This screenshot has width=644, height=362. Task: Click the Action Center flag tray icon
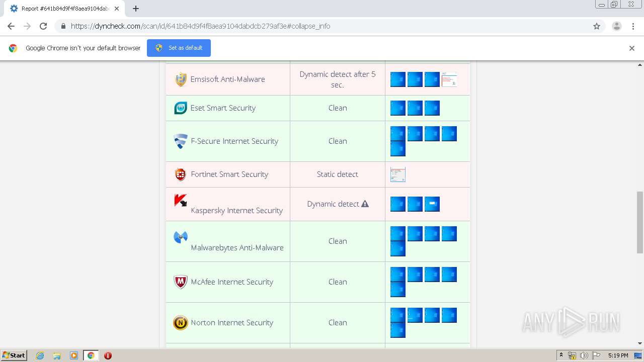pyautogui.click(x=596, y=355)
